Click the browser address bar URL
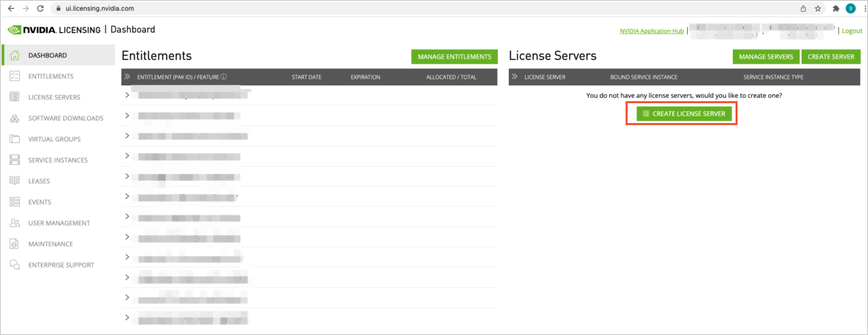The width and height of the screenshot is (868, 335). tap(100, 8)
